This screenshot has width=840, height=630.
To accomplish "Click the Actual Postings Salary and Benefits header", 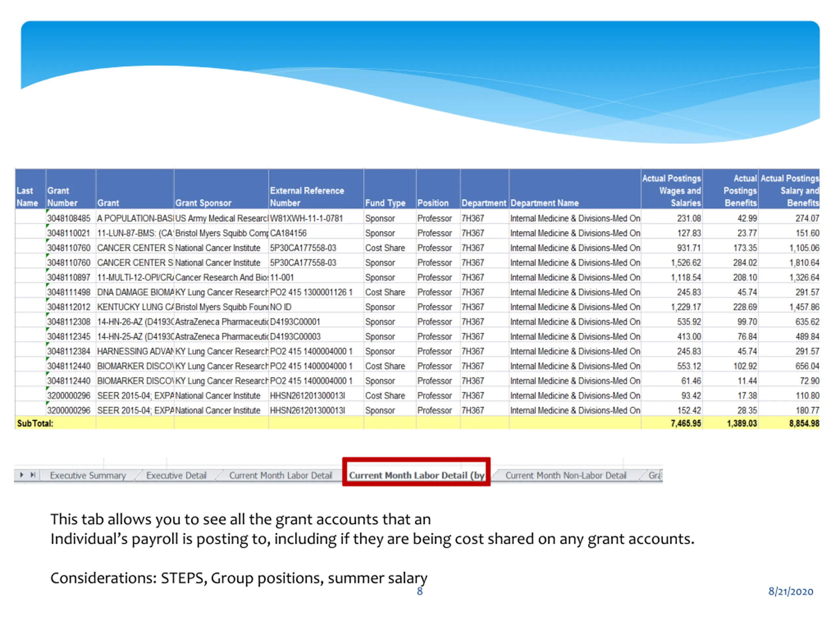I will (789, 189).
